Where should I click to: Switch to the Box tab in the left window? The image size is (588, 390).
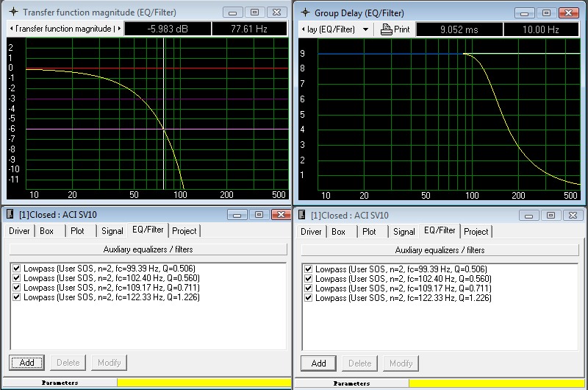click(x=47, y=231)
